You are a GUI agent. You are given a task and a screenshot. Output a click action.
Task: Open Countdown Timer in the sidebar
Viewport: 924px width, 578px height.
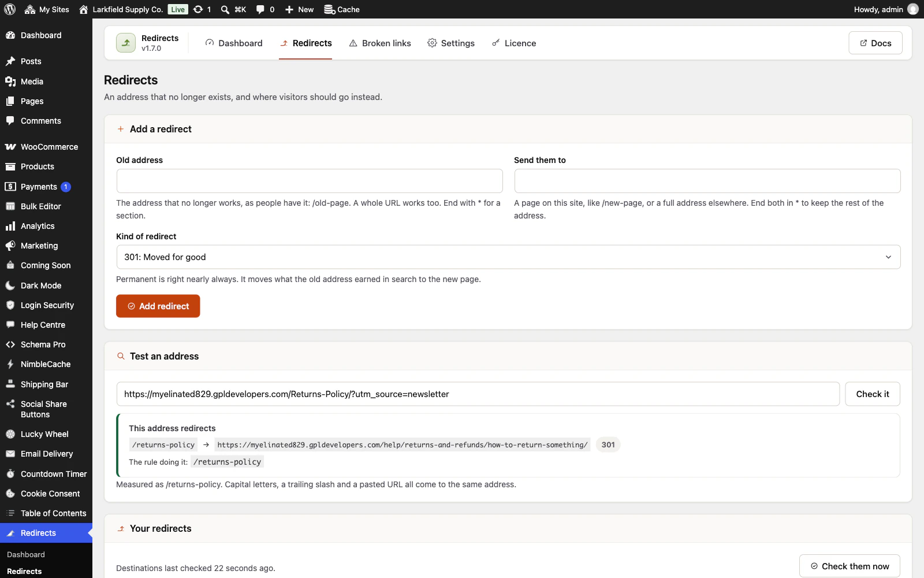[x=46, y=474]
